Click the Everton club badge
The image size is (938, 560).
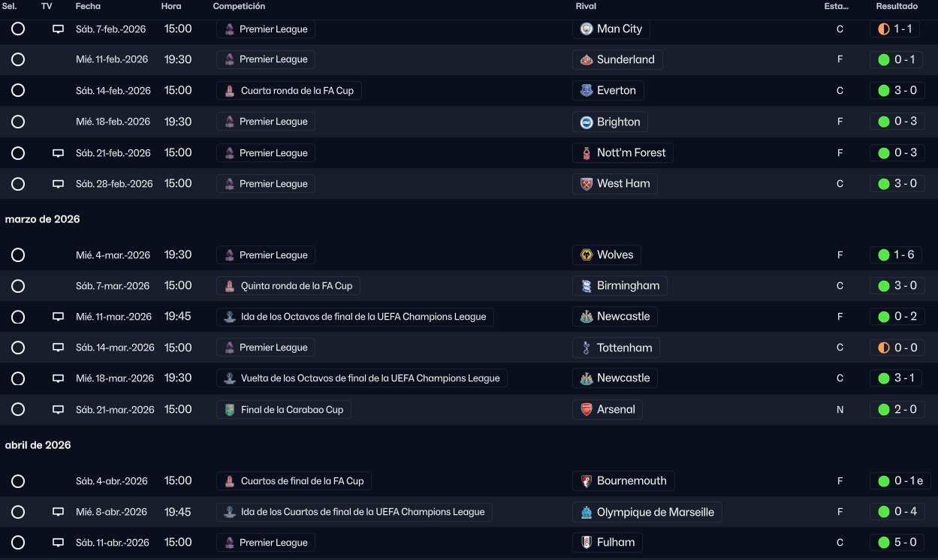pos(587,91)
